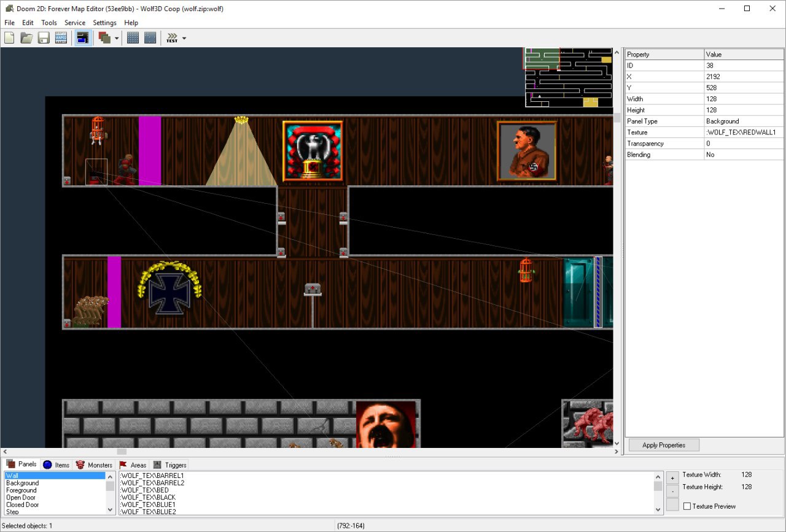Switch to the Areas tab
The height and width of the screenshot is (532, 786).
click(x=132, y=465)
